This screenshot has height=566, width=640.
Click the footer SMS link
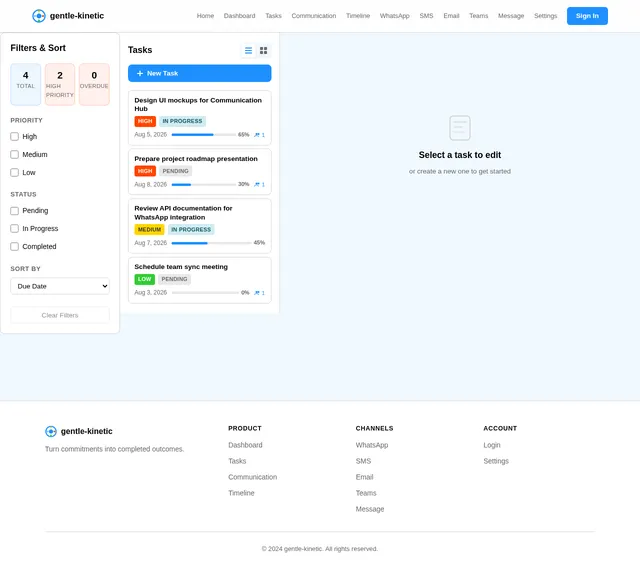(x=363, y=461)
